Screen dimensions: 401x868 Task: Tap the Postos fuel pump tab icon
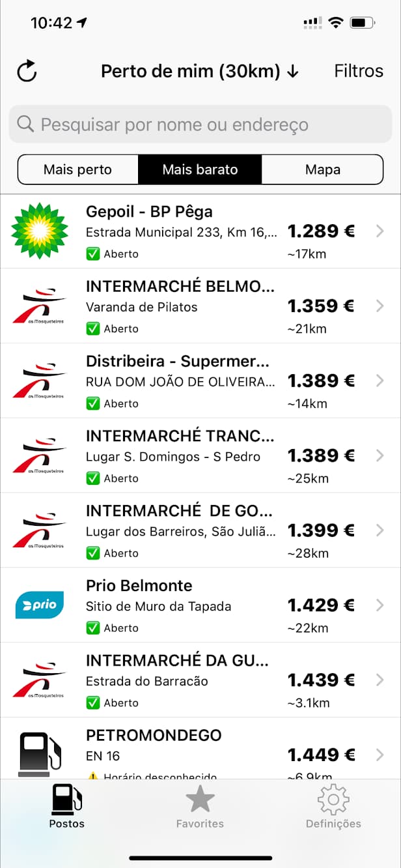(x=67, y=799)
